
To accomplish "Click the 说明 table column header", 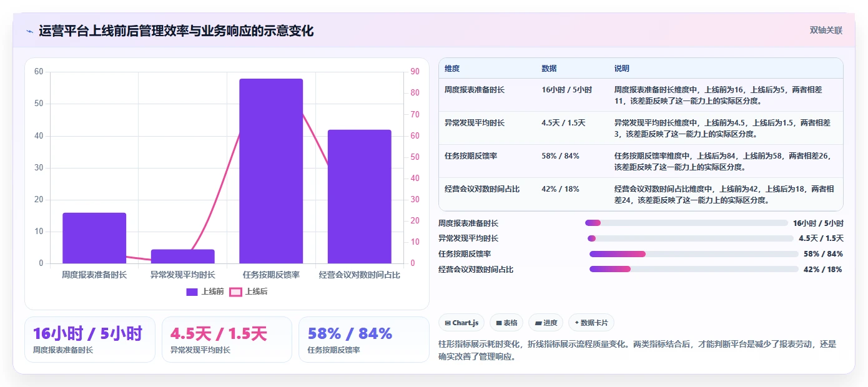I will click(622, 69).
